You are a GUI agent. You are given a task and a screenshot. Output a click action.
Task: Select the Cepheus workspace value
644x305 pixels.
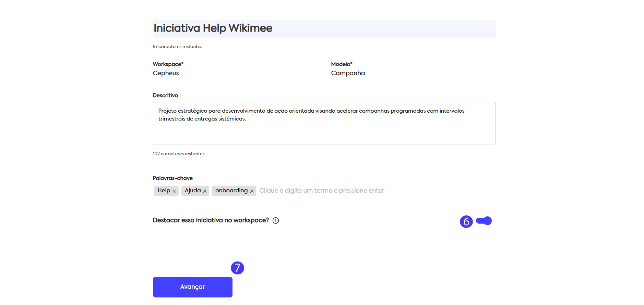click(x=166, y=73)
